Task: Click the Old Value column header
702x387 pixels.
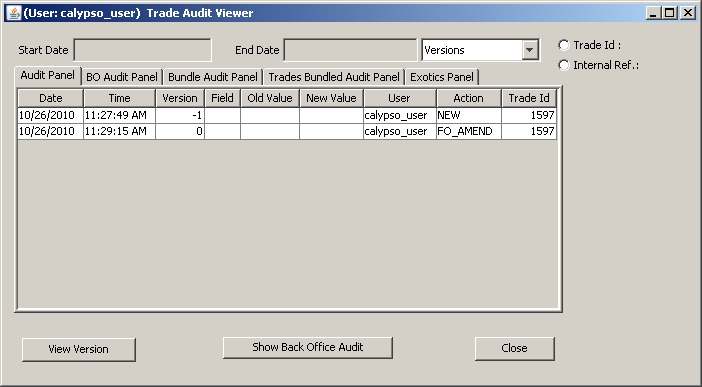Action: (270, 98)
